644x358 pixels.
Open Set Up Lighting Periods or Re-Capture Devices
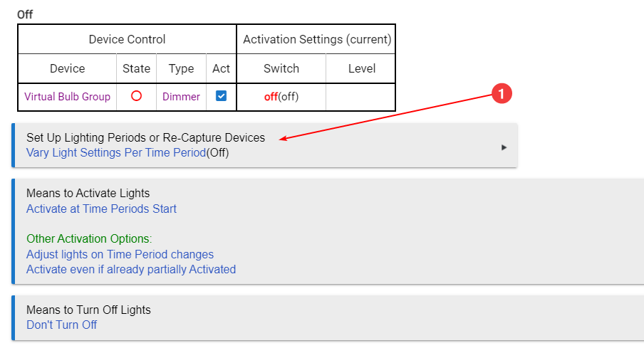[146, 137]
